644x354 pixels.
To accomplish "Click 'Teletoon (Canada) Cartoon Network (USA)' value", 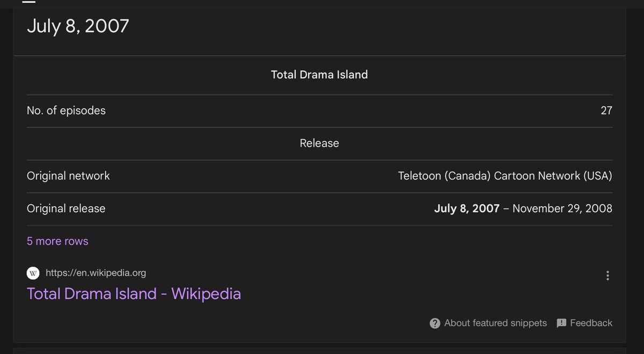I will 505,176.
